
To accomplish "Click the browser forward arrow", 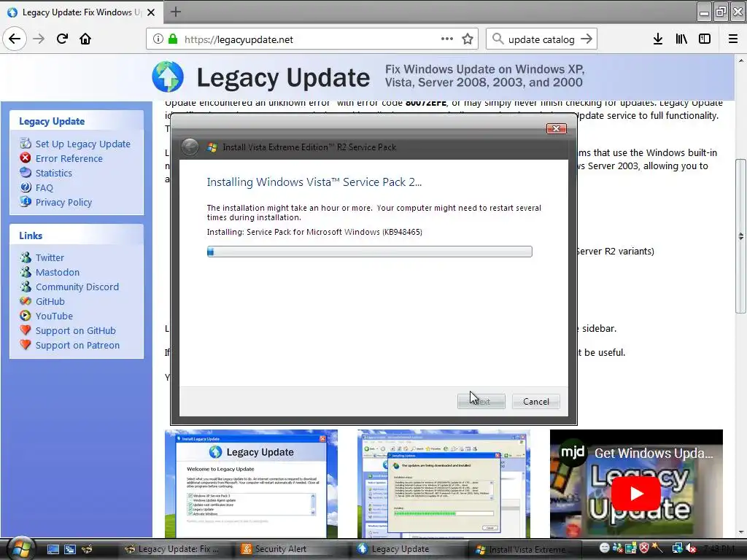I will click(x=39, y=39).
